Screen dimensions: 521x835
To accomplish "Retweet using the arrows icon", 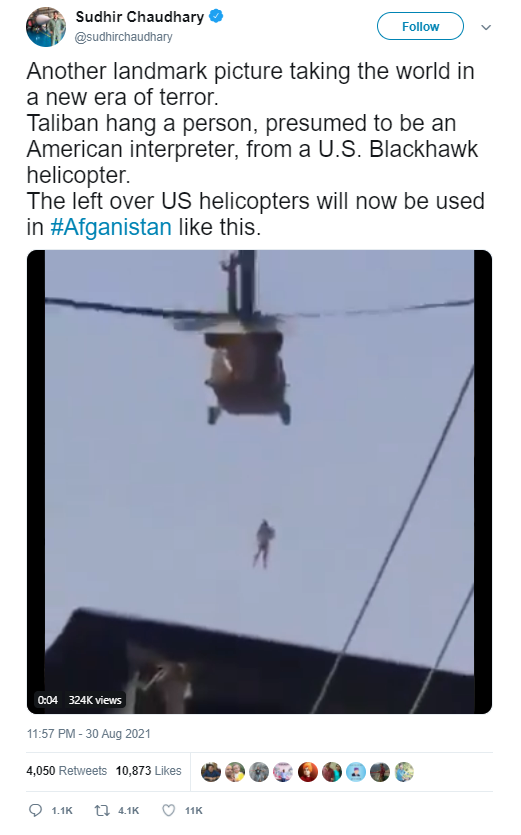I will coord(102,811).
